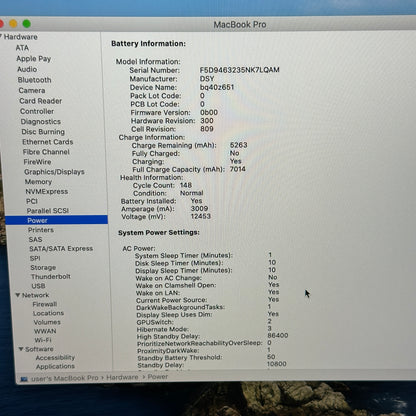The height and width of the screenshot is (416, 416).
Task: Click the Hardware header label
Action: (x=21, y=37)
